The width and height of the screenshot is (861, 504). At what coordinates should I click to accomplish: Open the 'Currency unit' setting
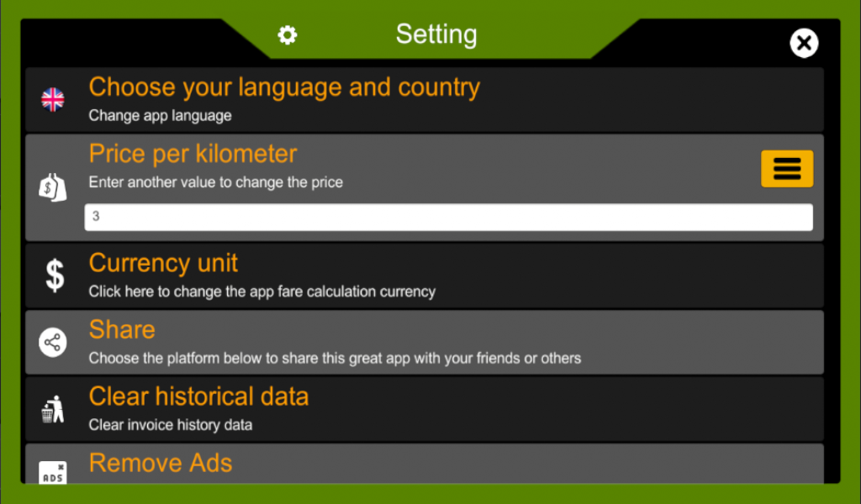coord(163,263)
